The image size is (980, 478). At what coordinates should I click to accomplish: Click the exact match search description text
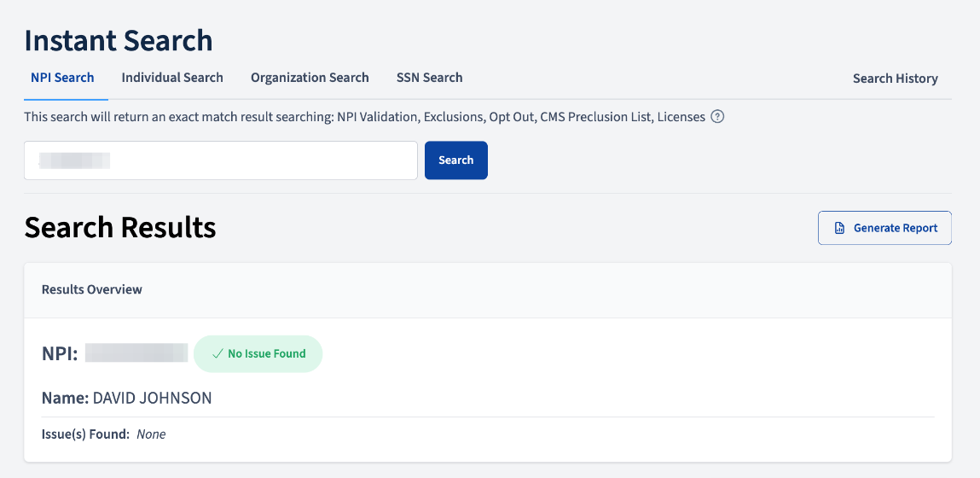(364, 117)
